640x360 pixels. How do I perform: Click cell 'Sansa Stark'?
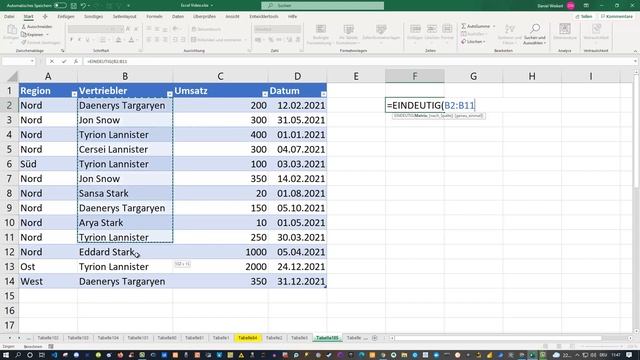click(x=125, y=193)
